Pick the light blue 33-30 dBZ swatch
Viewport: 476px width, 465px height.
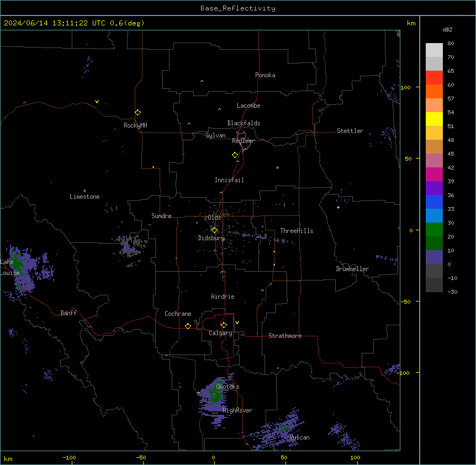[x=434, y=216]
